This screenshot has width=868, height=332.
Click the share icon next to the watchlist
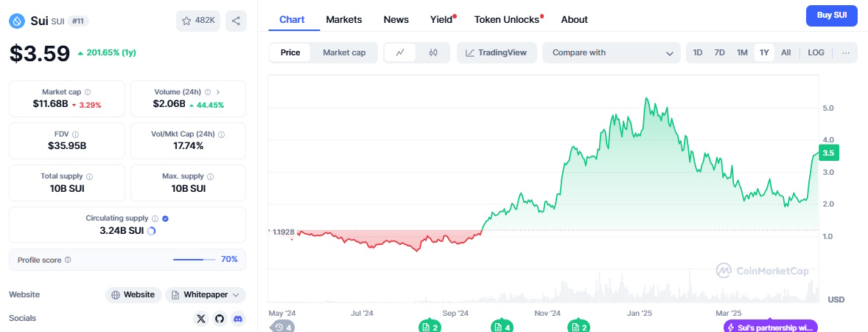236,21
